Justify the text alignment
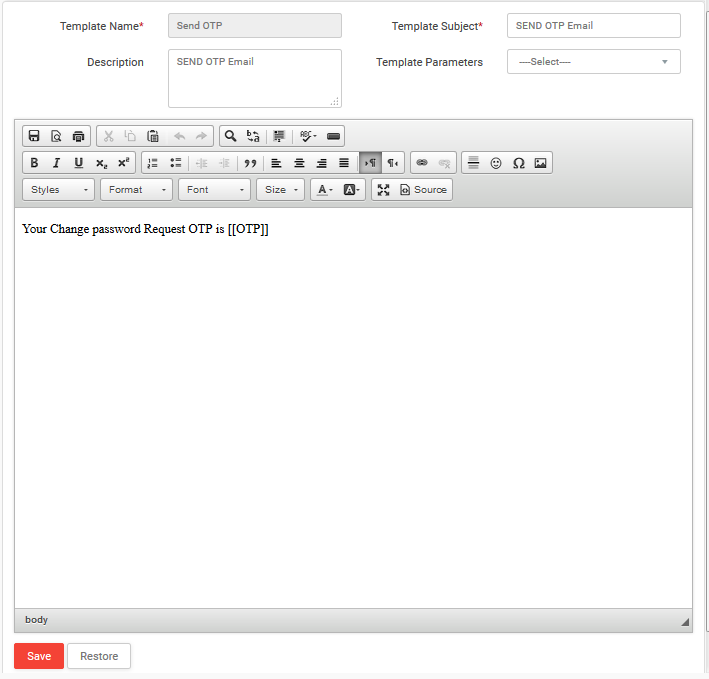This screenshot has width=709, height=679. [344, 163]
